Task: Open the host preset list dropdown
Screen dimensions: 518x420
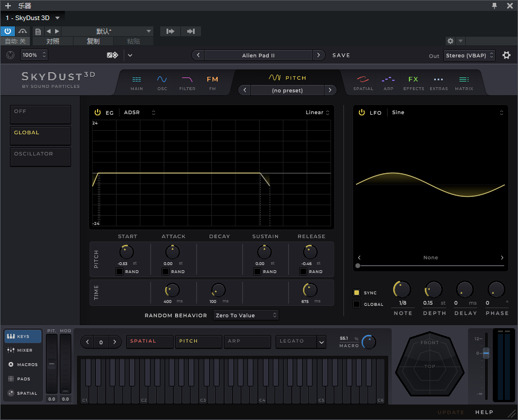Action: tap(149, 32)
